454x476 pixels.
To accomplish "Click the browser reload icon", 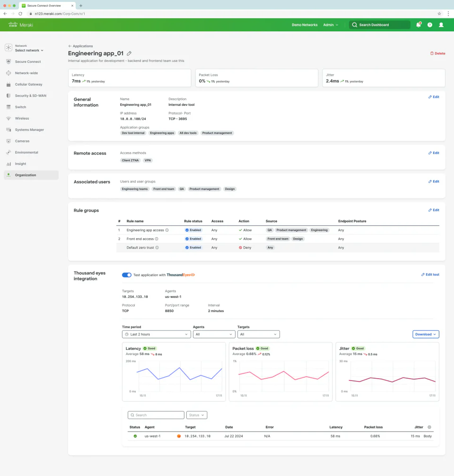I will 20,14.
